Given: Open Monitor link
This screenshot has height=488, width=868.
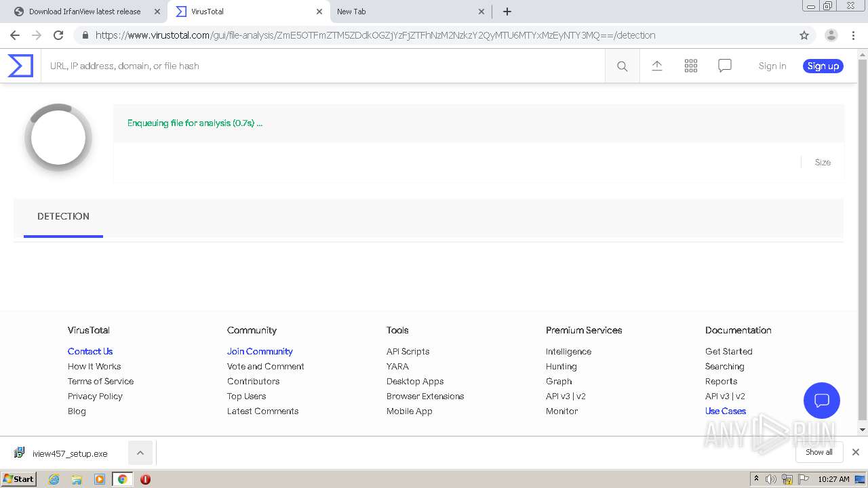Looking at the screenshot, I should click(x=561, y=411).
